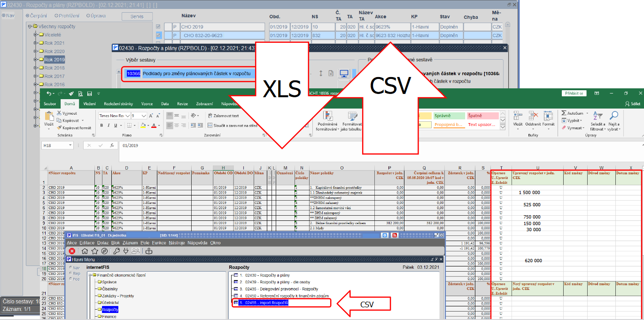The image size is (644, 320).
Task: Click the Přihlásit se button in Excel
Action: coord(574,94)
